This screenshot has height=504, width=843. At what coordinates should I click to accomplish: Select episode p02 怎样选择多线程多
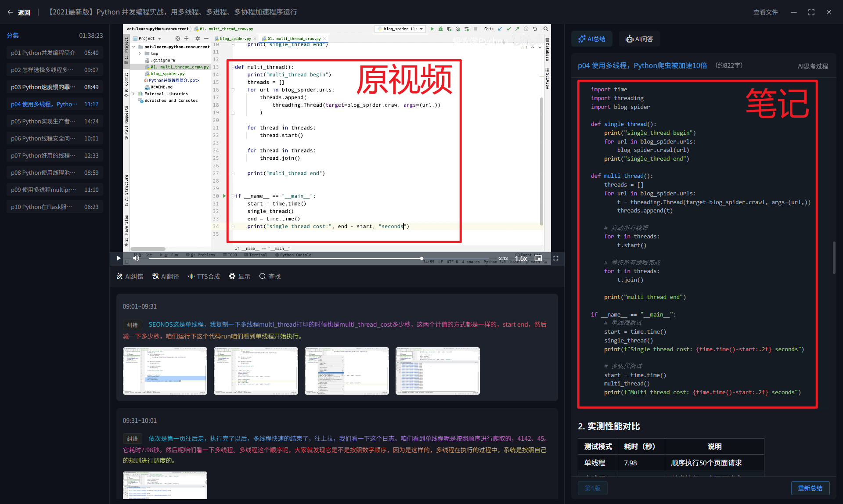pos(55,70)
